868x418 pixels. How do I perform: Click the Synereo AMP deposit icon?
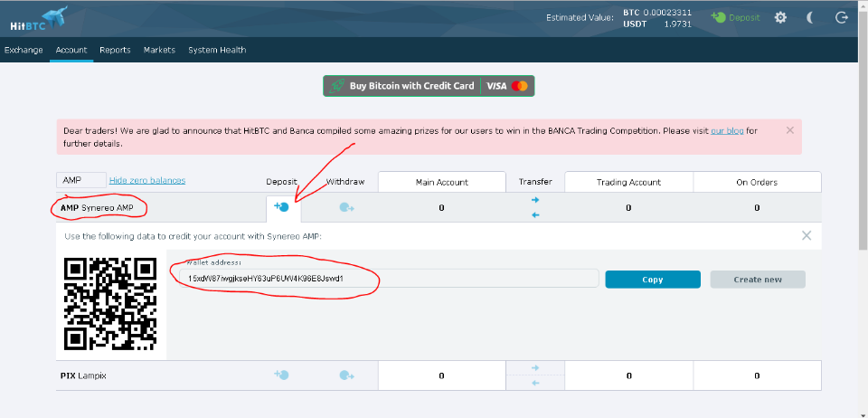pyautogui.click(x=282, y=207)
